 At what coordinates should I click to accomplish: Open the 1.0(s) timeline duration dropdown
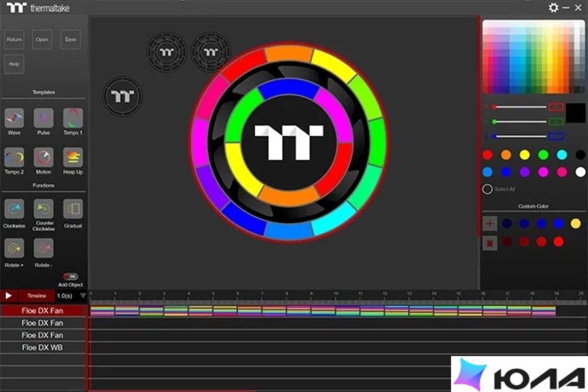(83, 296)
